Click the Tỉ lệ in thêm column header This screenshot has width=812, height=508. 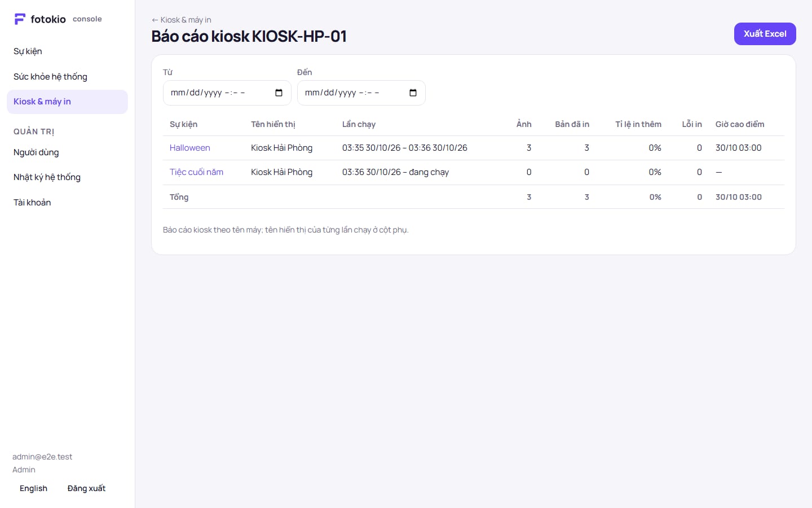[x=638, y=124]
